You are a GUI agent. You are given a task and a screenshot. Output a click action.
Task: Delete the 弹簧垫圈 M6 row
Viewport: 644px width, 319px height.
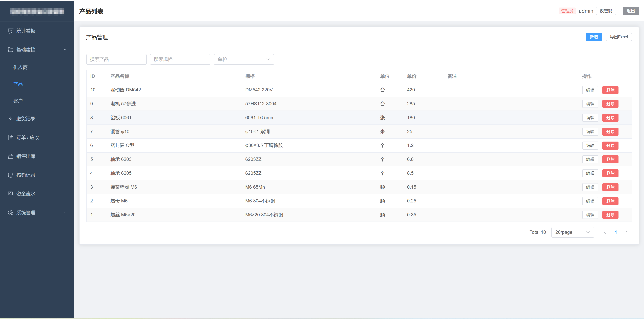(610, 187)
